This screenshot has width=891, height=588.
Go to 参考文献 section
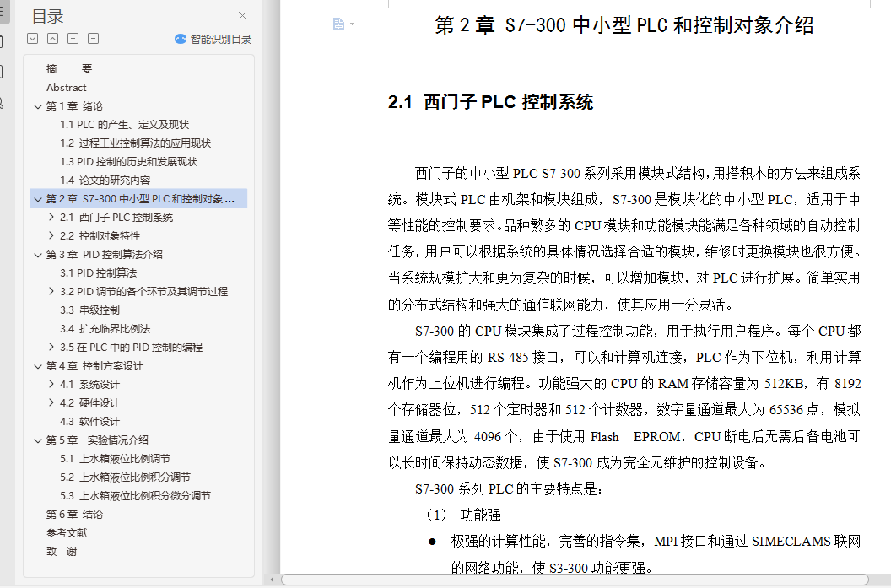coord(67,533)
